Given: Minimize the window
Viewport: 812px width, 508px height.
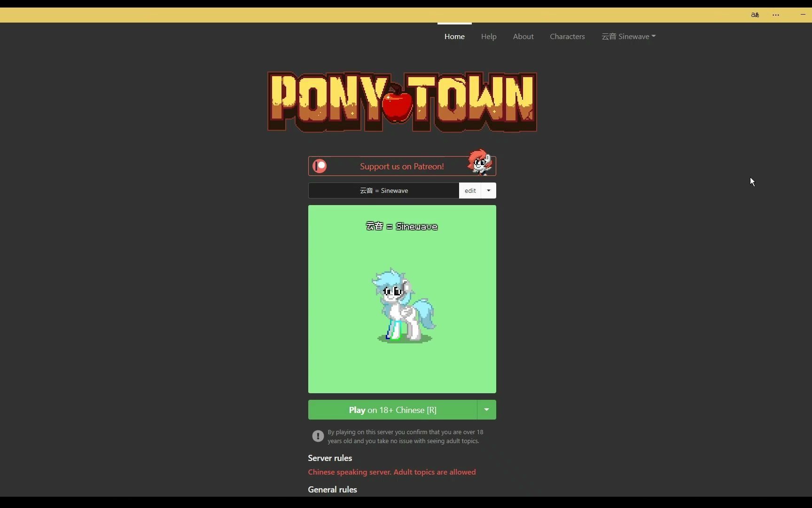Looking at the screenshot, I should [x=803, y=15].
